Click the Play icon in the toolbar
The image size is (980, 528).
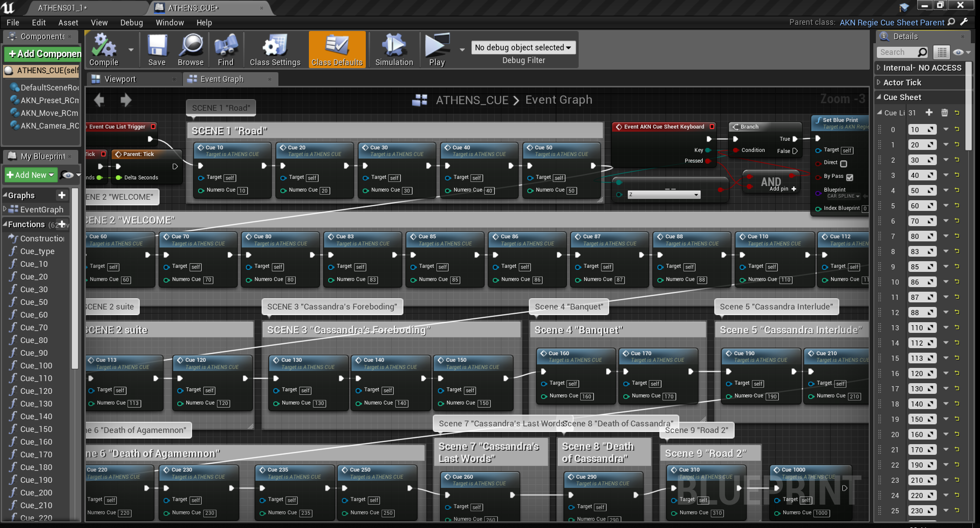click(x=437, y=50)
